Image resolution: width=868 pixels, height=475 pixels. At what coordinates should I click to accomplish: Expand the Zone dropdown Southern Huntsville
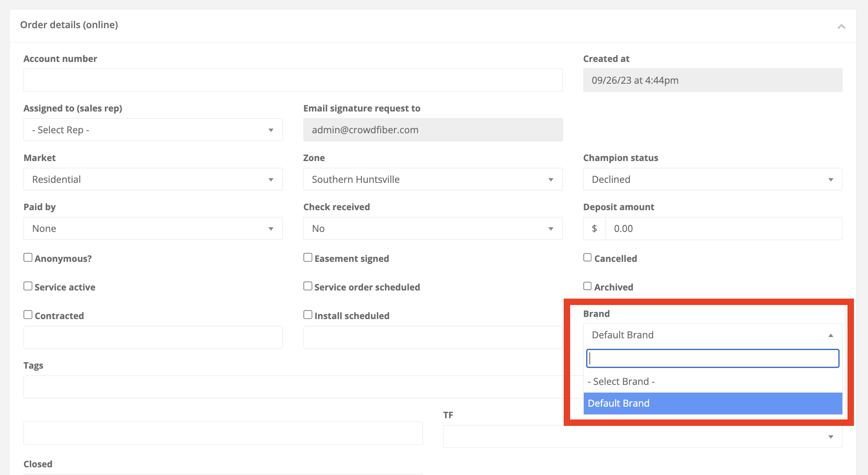point(432,179)
